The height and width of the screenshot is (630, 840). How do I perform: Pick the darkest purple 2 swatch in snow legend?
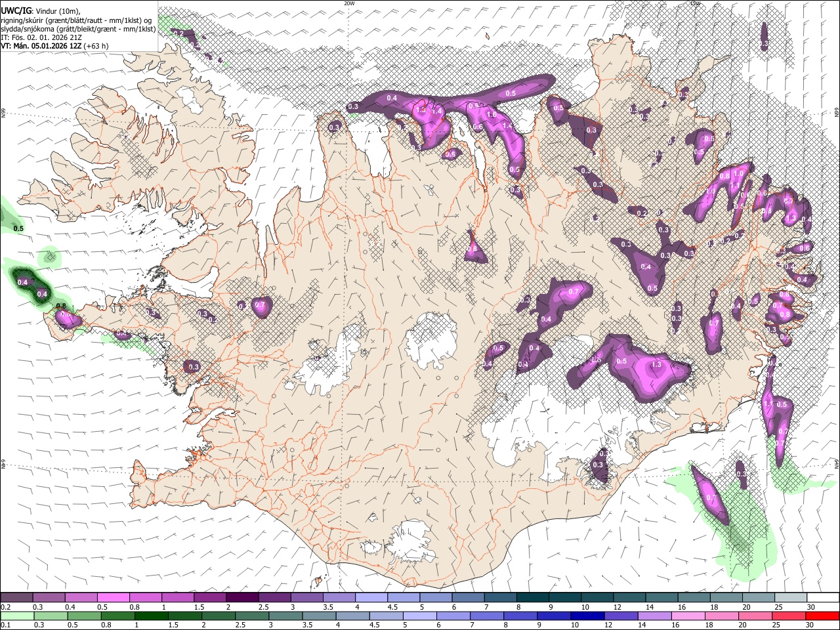click(241, 598)
